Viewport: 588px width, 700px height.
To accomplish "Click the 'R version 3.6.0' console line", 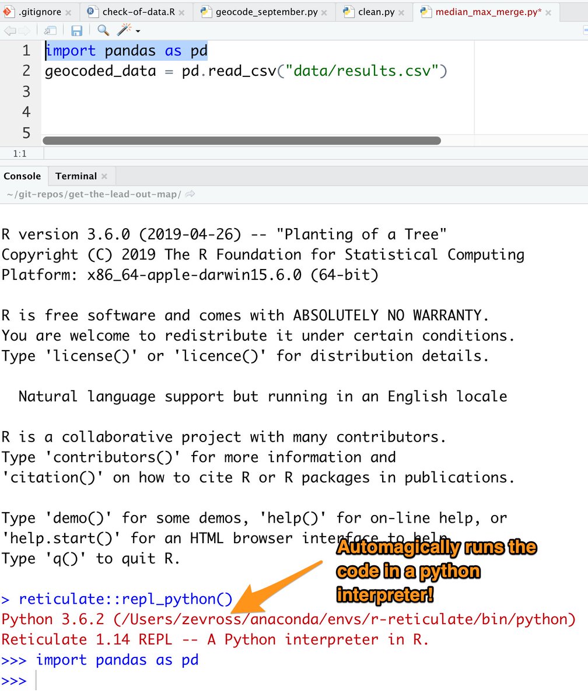I will click(224, 235).
